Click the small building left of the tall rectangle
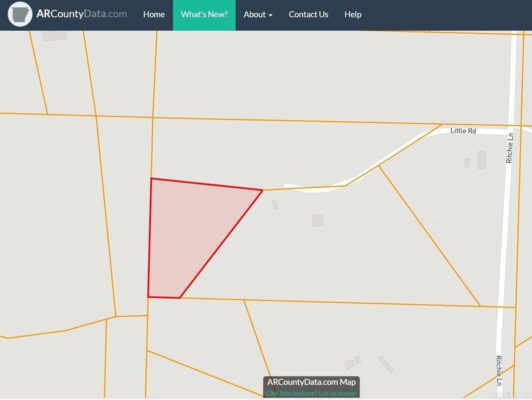This screenshot has height=400, width=532. click(467, 163)
